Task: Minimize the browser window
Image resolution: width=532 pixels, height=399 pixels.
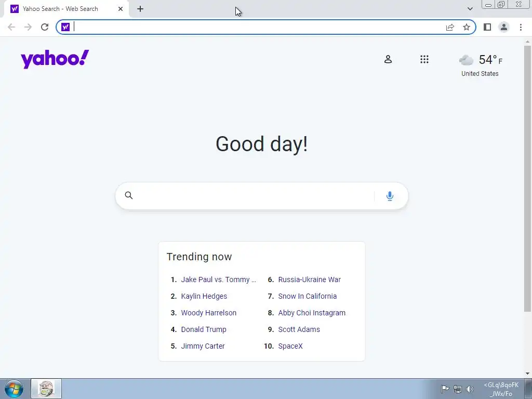Action: pos(488,5)
